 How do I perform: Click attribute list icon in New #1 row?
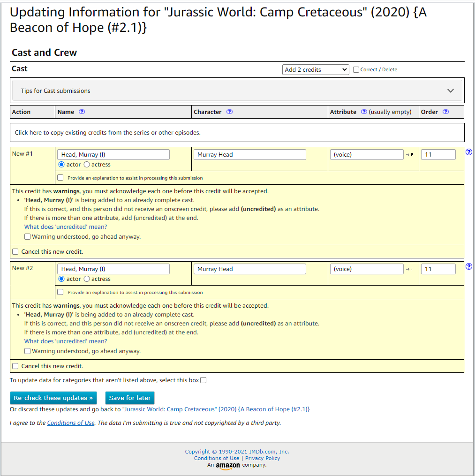[x=410, y=155]
